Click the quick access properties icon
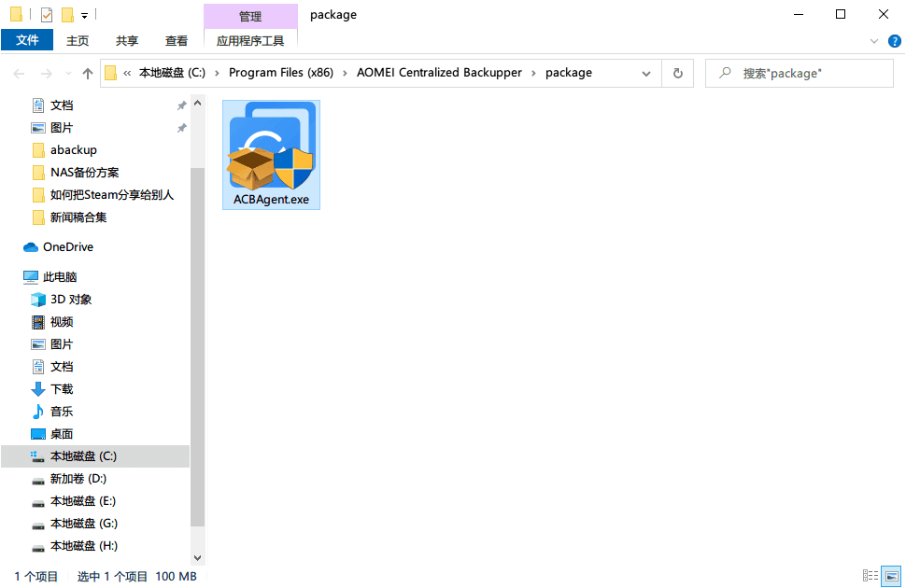The height and width of the screenshot is (588, 906). click(46, 14)
